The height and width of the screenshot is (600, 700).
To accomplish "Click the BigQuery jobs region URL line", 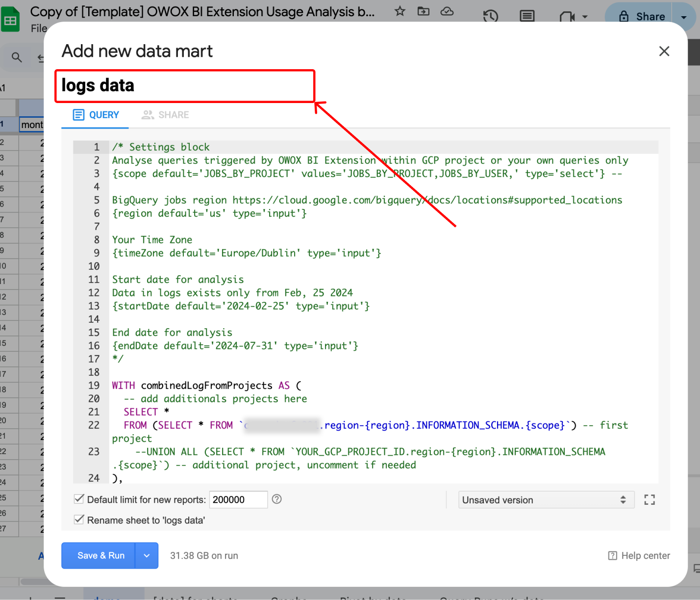I will pos(367,200).
